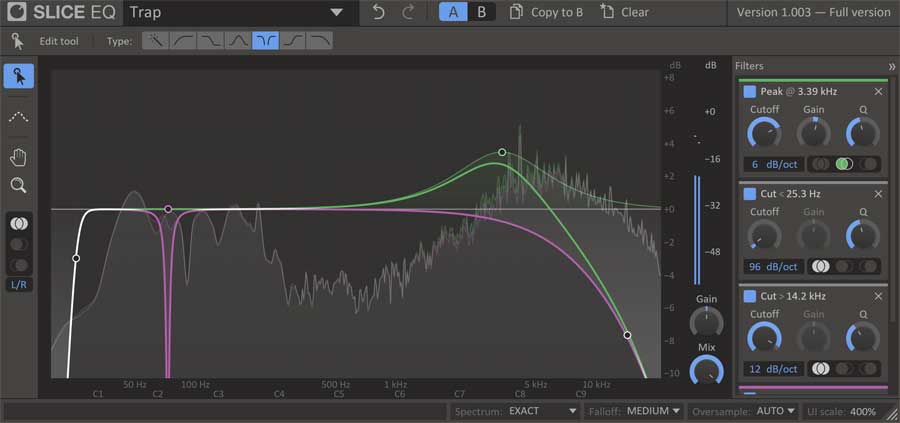
Task: Click the output Gain knob
Action: coord(707,322)
